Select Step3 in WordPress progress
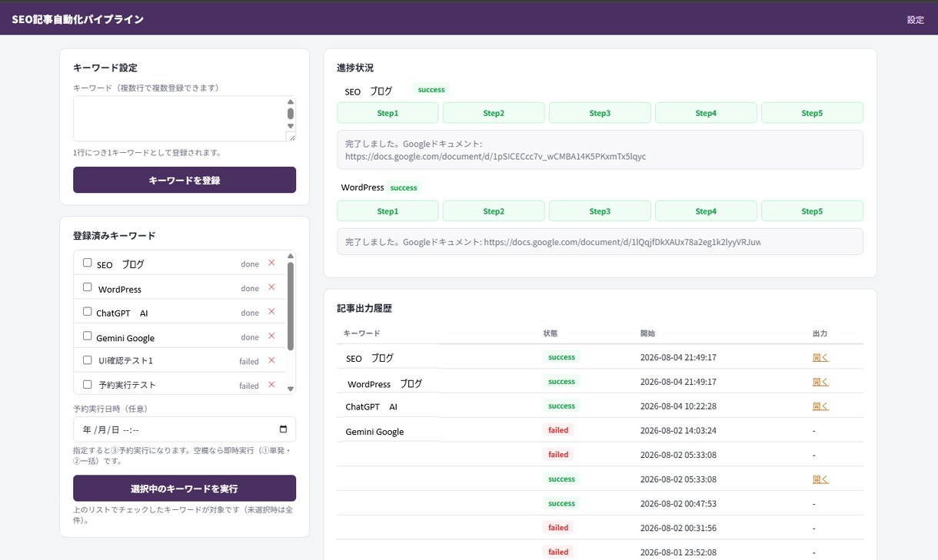Screen dimensions: 938x560 (x=600, y=211)
